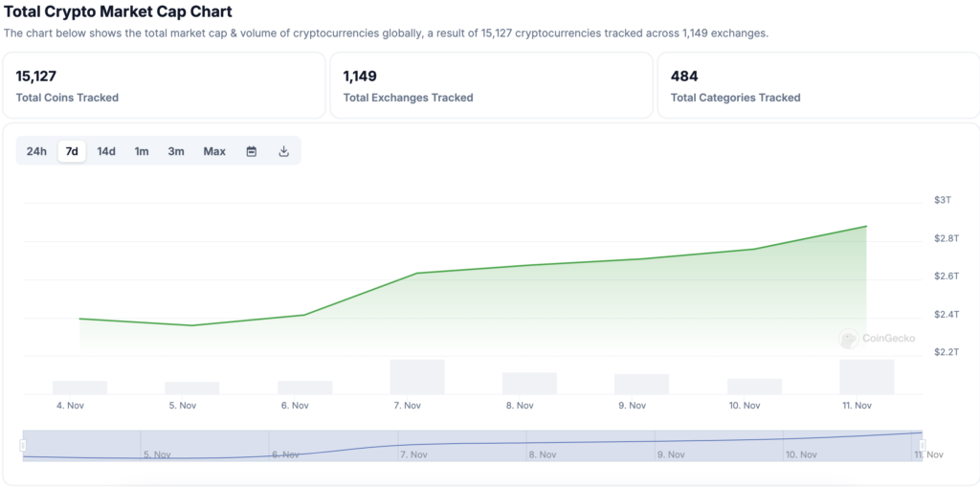Open the calendar date range picker
Screen dimensions: 980x487
click(252, 151)
